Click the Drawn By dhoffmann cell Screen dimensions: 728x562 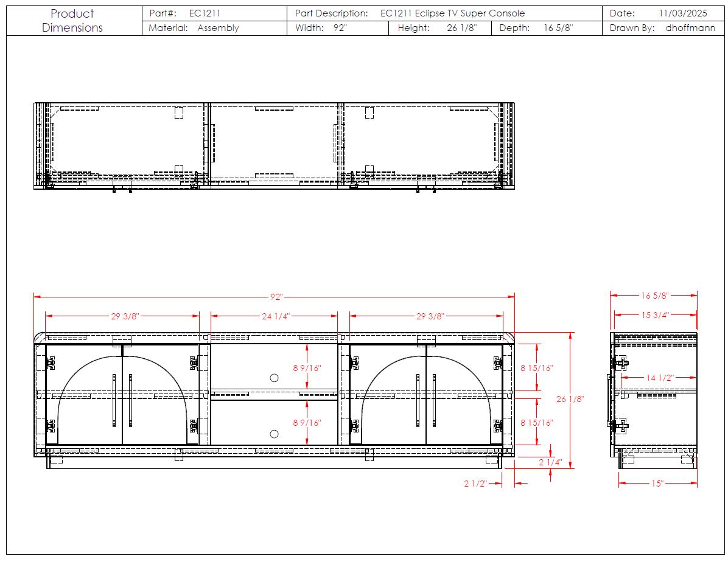tap(663, 28)
